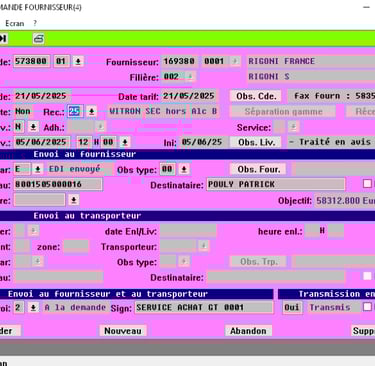Click the delivery hour field 12
375x366 pixels.
(84, 142)
